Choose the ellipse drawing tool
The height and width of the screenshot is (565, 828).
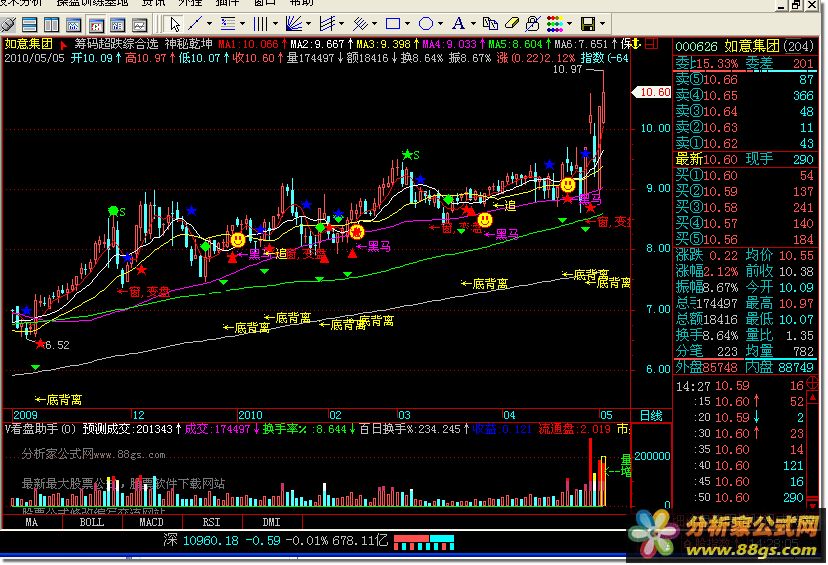click(x=426, y=22)
